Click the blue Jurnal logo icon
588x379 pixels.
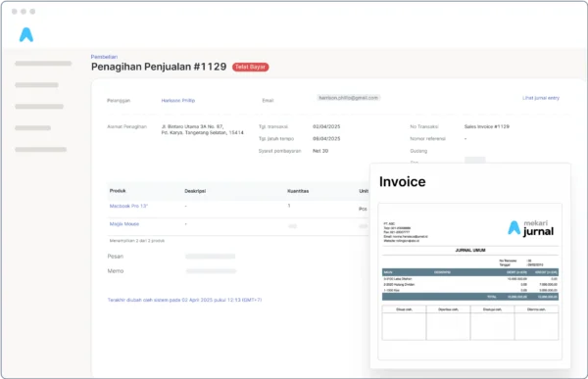[26, 34]
